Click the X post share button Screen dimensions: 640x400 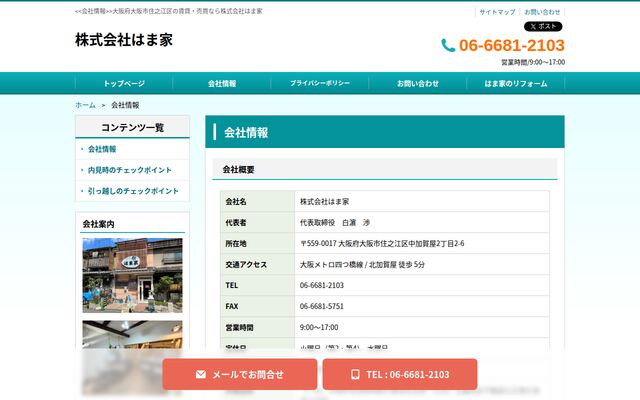click(543, 27)
